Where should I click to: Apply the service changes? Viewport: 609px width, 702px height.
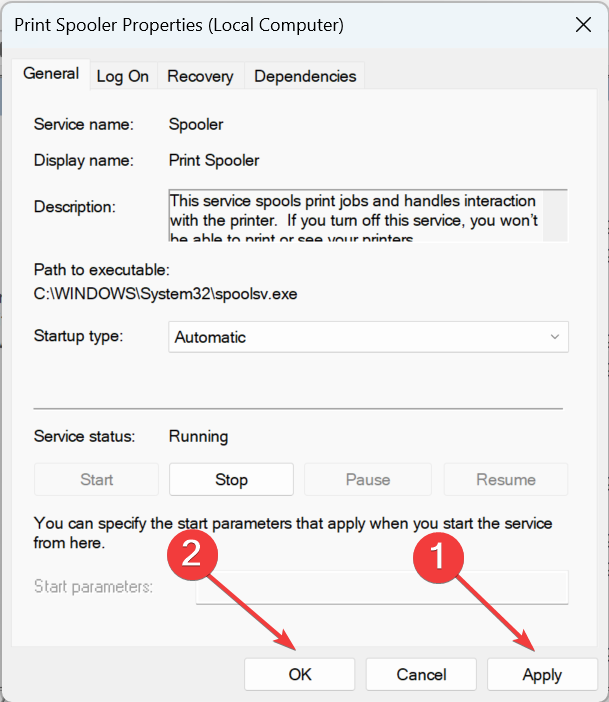(x=542, y=674)
